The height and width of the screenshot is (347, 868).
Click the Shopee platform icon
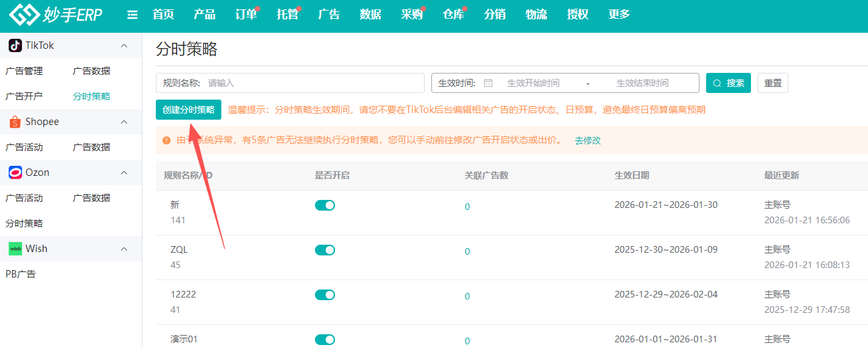point(15,122)
